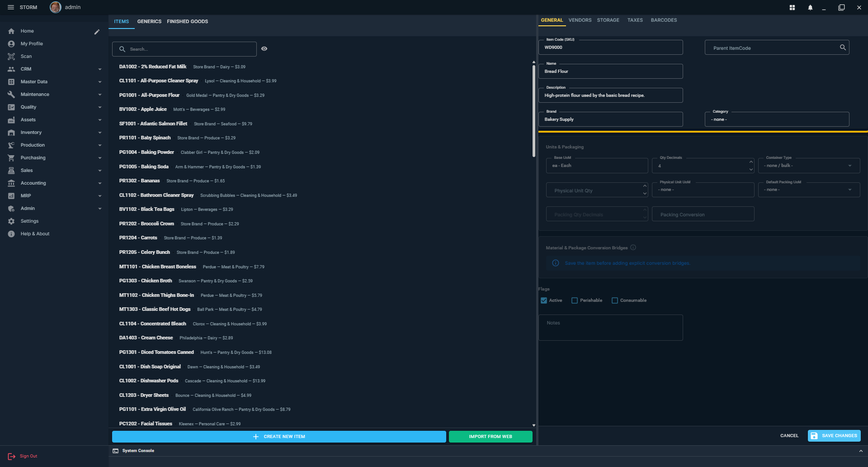Click the Home icon in sidebar
The width and height of the screenshot is (868, 467).
(11, 31)
